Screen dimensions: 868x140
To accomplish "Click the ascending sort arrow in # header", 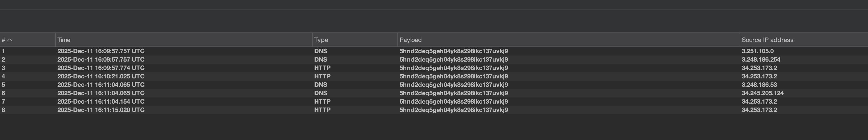I will (10, 40).
